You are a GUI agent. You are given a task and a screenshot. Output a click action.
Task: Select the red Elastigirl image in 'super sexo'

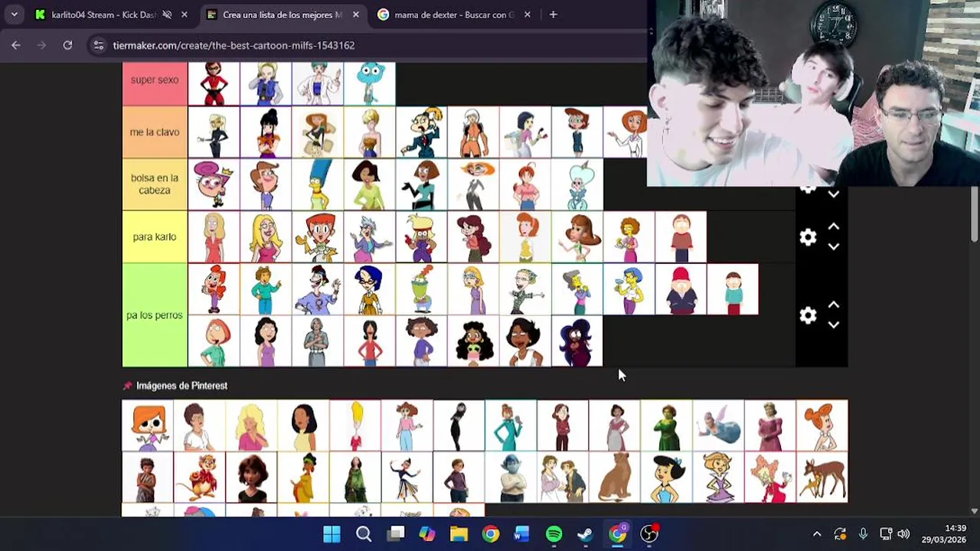[214, 84]
